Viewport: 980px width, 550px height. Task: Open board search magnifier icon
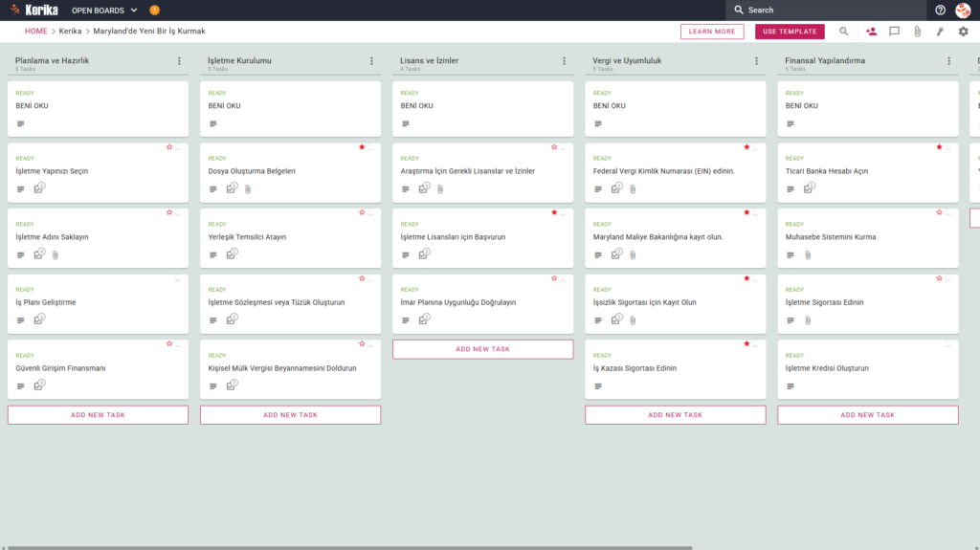coord(844,32)
